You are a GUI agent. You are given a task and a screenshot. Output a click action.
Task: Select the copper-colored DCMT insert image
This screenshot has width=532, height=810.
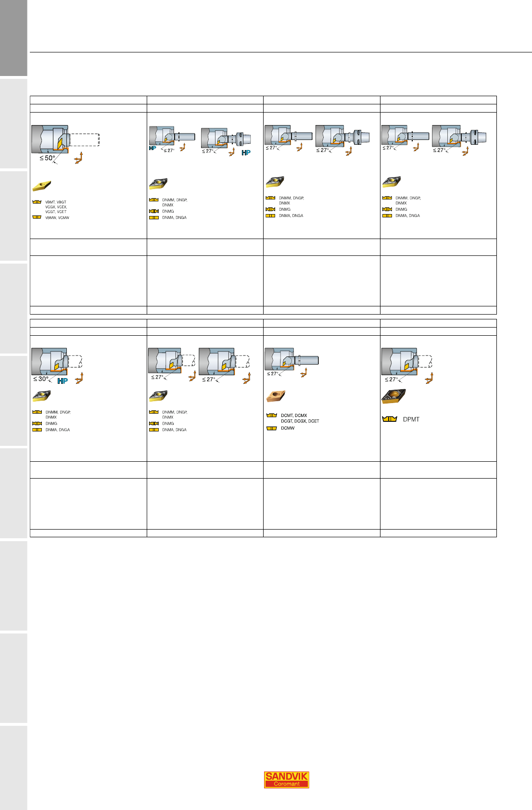click(x=276, y=396)
